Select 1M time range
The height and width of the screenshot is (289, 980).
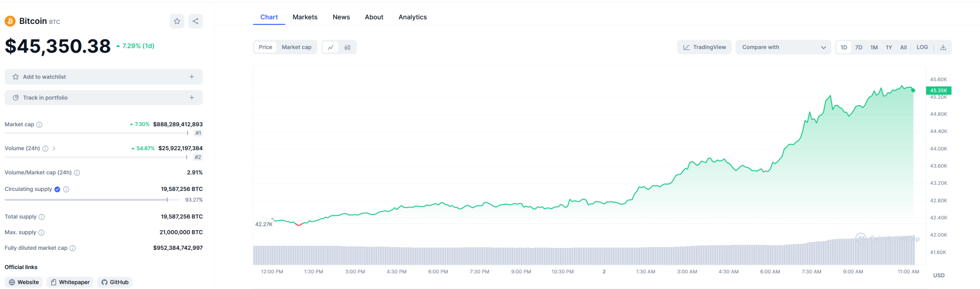click(x=874, y=47)
